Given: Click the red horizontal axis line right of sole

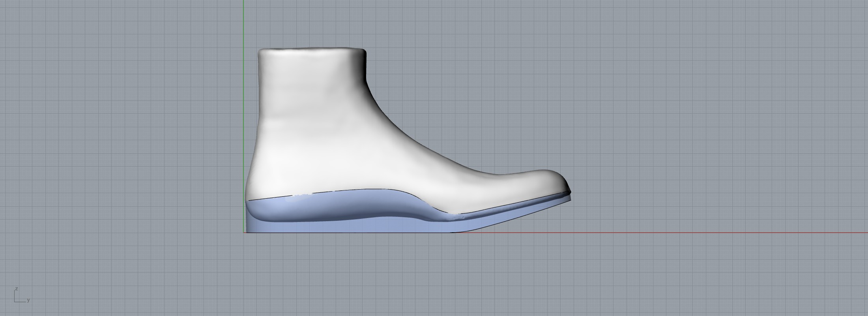Looking at the screenshot, I should (671, 232).
